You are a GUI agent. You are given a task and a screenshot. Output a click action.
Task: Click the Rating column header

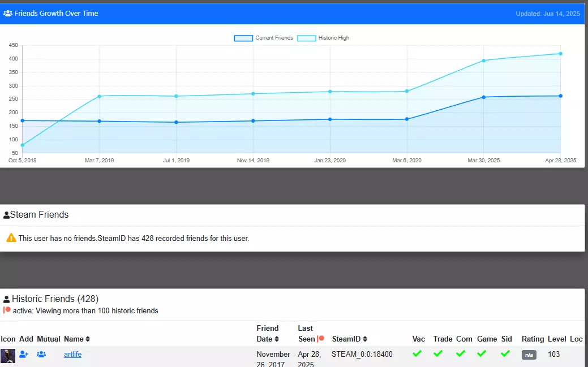click(x=533, y=339)
